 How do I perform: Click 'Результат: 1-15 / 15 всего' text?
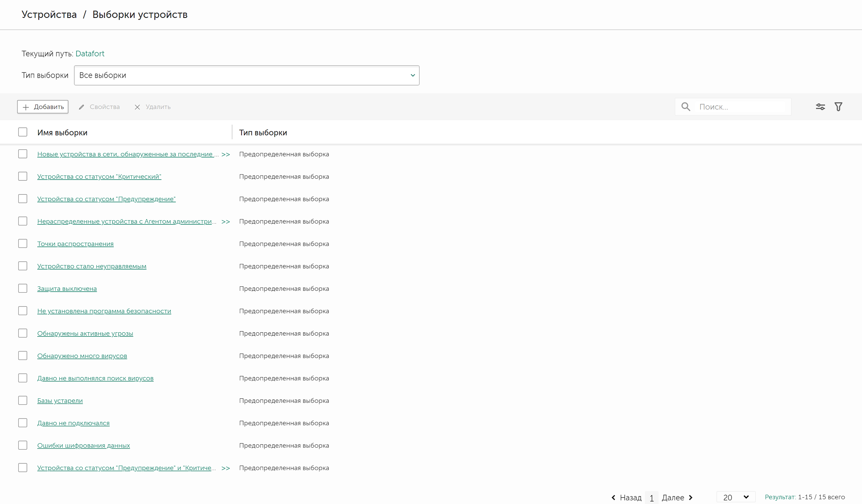[x=805, y=497]
